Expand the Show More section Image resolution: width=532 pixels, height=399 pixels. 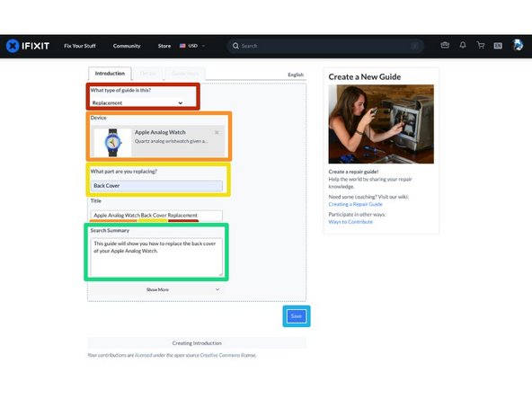(156, 289)
